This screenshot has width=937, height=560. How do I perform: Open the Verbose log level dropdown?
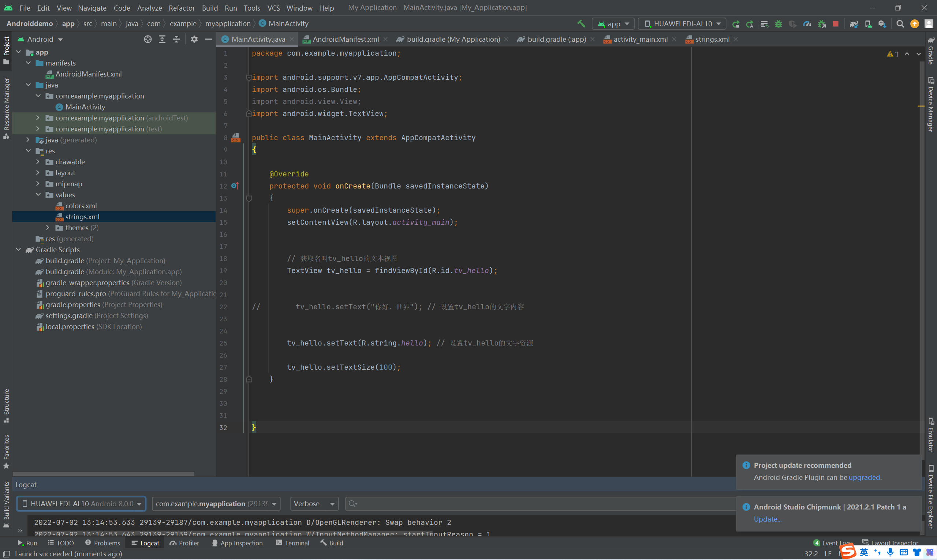(314, 503)
